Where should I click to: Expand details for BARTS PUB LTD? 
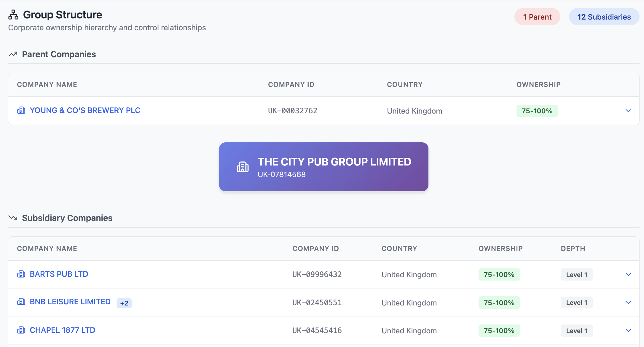(x=628, y=274)
